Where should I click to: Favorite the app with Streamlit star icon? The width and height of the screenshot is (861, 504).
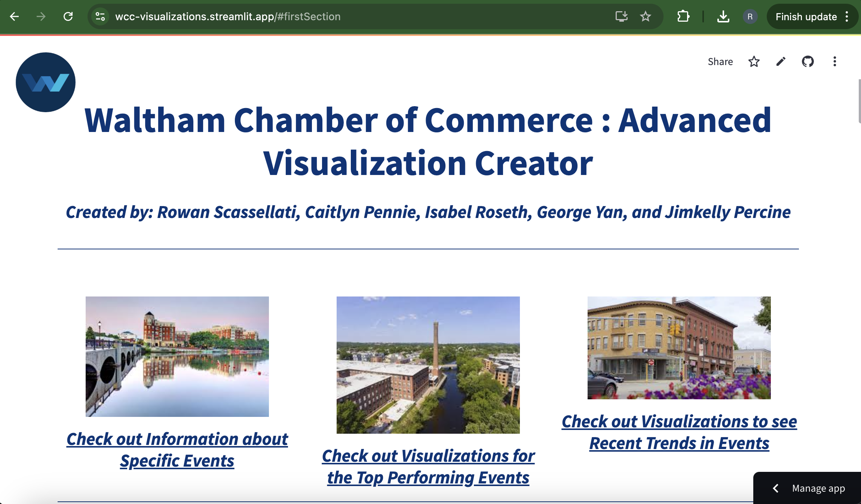click(x=754, y=62)
